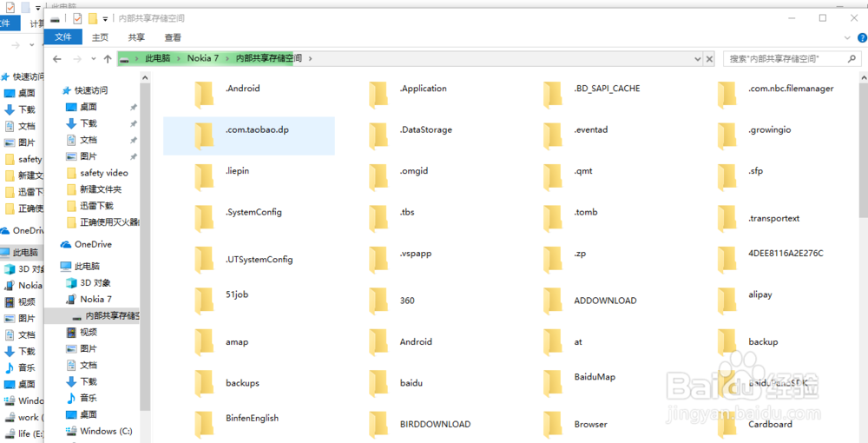
Task: Click the 此电脑 breadcrumb in address bar
Action: coord(158,58)
